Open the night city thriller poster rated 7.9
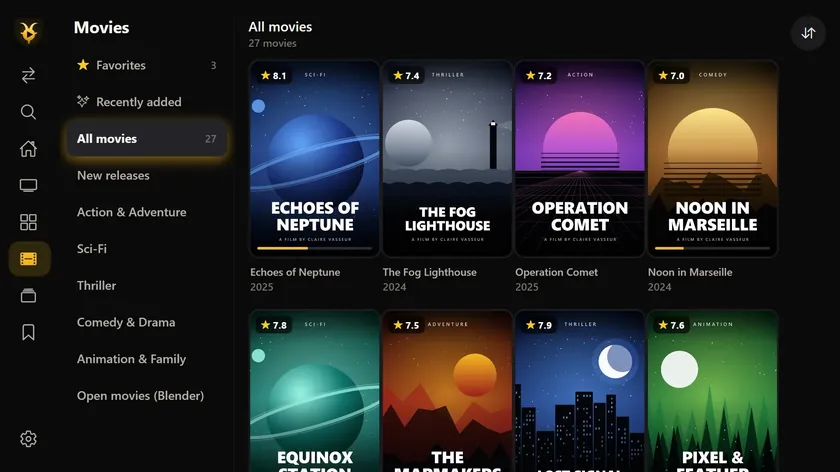Image resolution: width=840 pixels, height=472 pixels. point(580,392)
